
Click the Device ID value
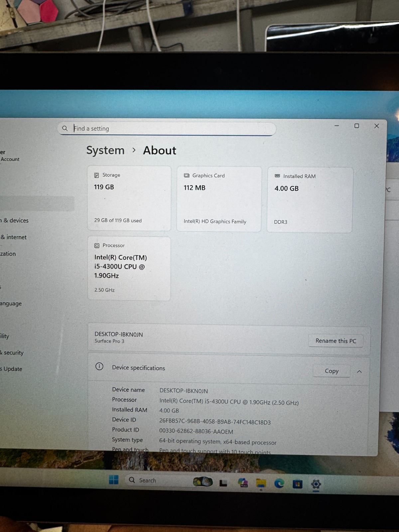(215, 422)
